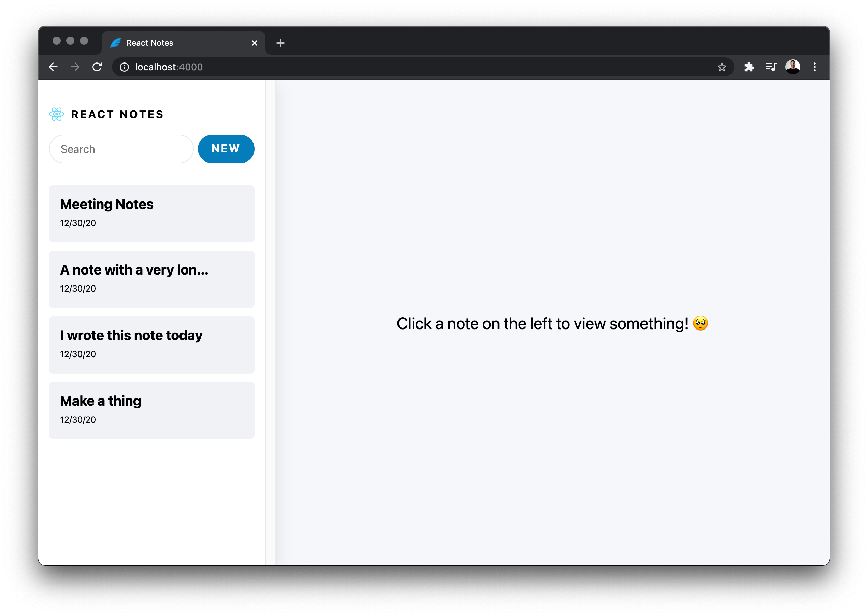Click the React logo in sidebar

(x=57, y=114)
